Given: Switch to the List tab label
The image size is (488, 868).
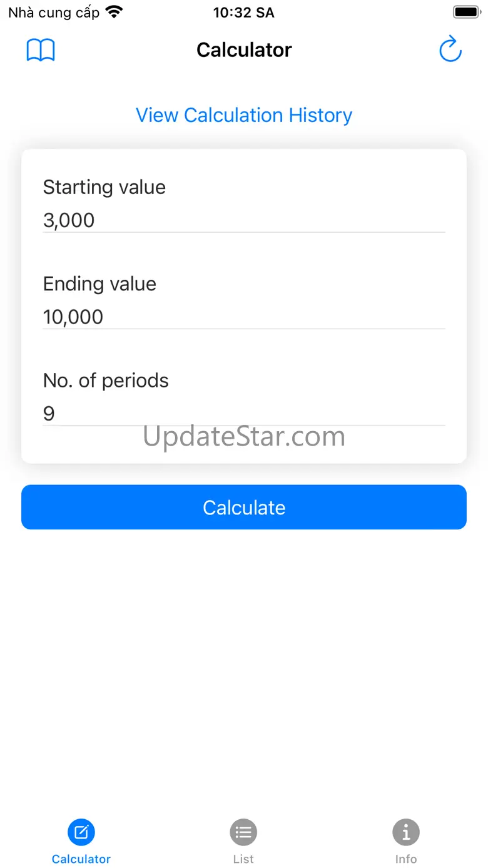Looking at the screenshot, I should click(243, 859).
